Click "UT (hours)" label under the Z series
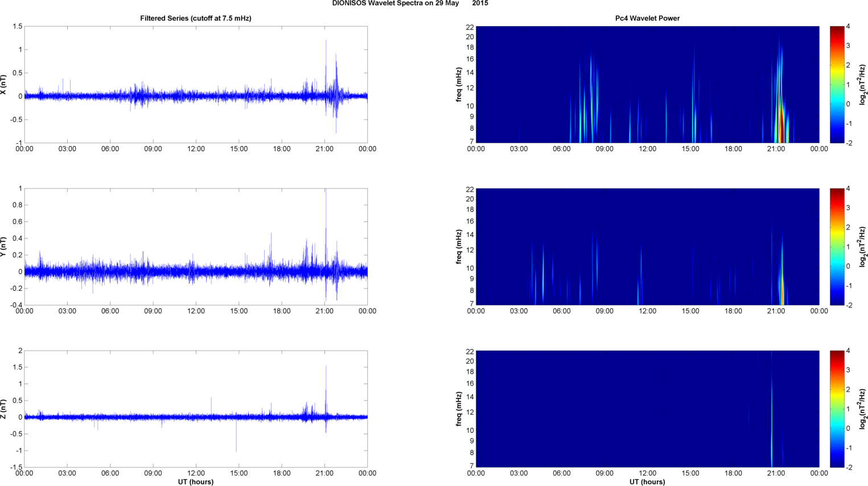This screenshot has height=486, width=868. [x=196, y=481]
